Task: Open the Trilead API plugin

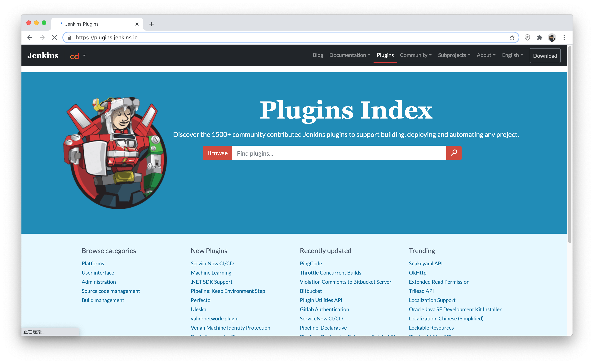Action: (x=421, y=291)
